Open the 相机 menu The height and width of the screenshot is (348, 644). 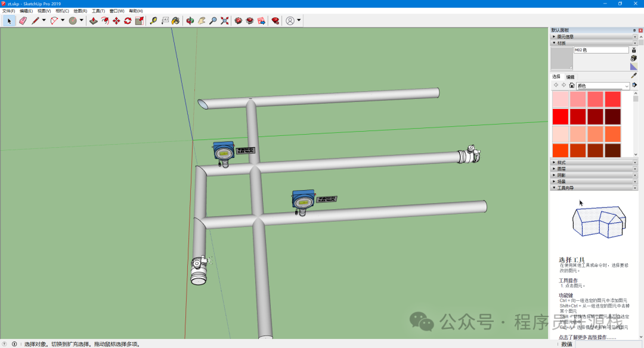click(62, 10)
